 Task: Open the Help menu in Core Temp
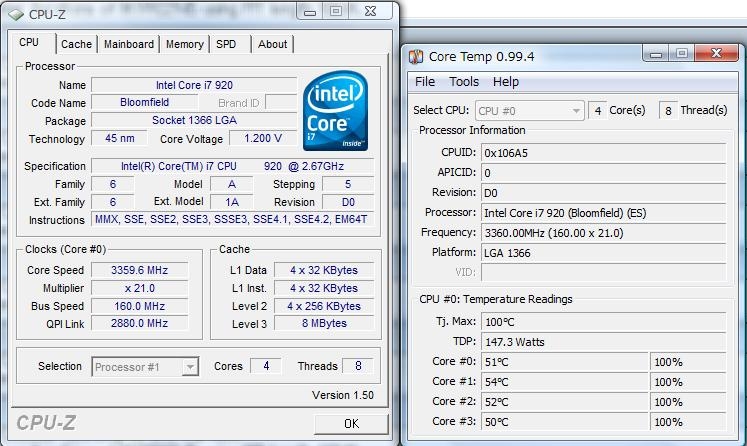pyautogui.click(x=506, y=82)
